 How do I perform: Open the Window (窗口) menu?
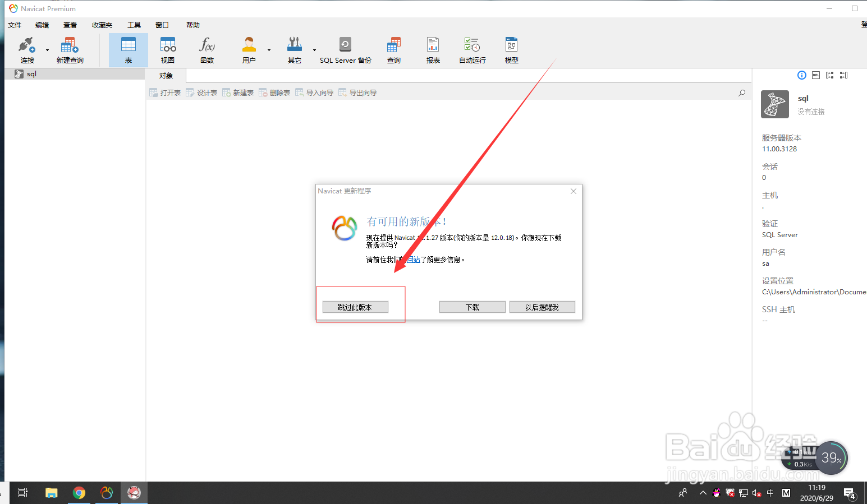point(162,25)
